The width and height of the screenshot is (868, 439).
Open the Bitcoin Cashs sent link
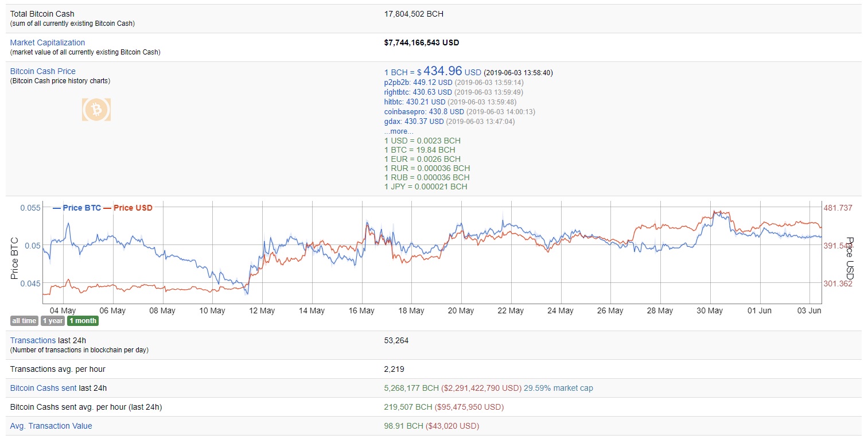pyautogui.click(x=43, y=388)
